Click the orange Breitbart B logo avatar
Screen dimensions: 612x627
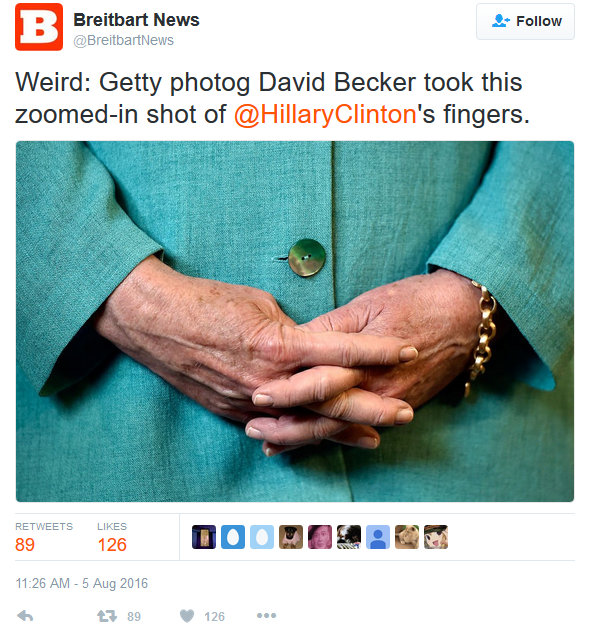39,27
